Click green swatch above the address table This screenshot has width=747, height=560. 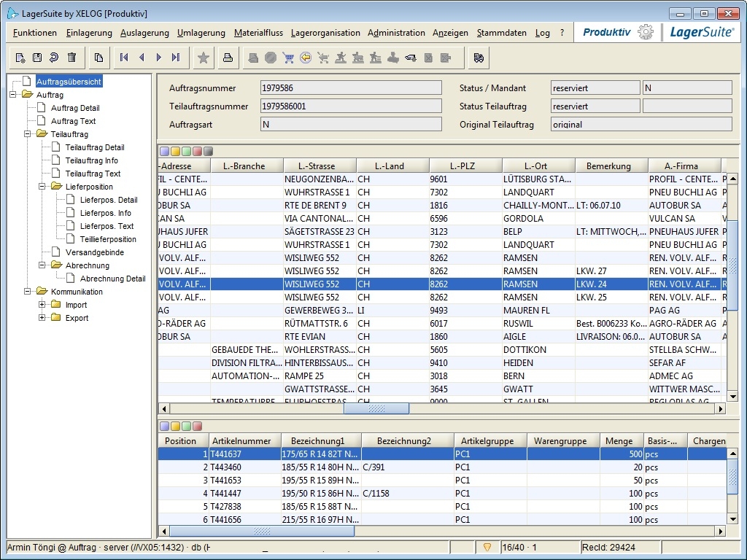tap(186, 152)
